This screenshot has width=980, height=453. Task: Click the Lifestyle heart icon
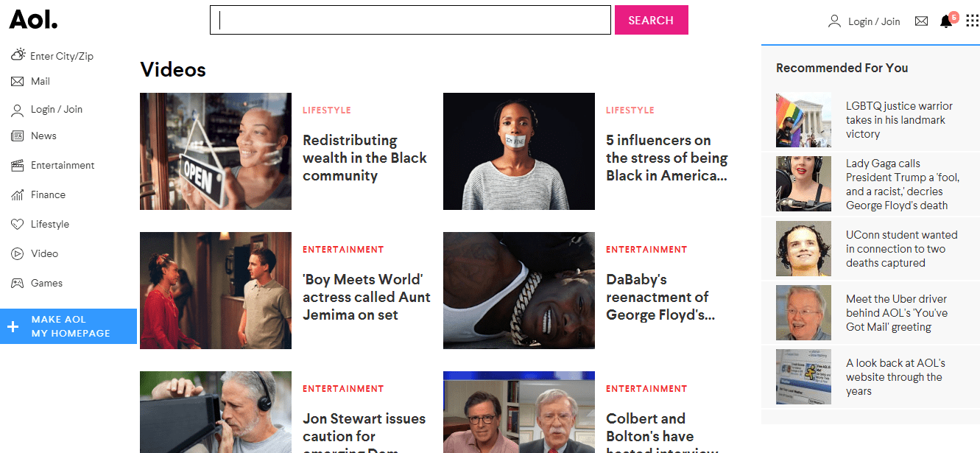point(18,225)
